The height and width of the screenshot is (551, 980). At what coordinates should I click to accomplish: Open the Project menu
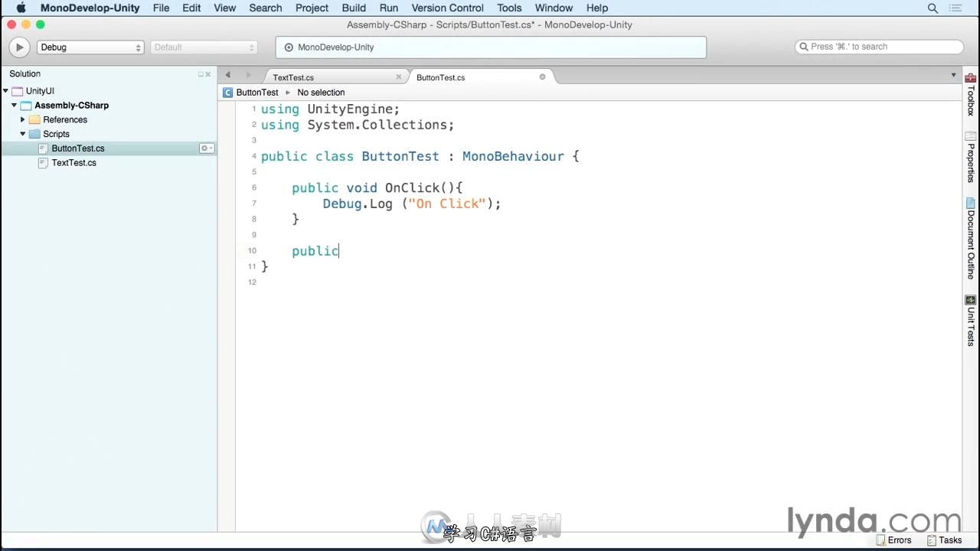(312, 8)
